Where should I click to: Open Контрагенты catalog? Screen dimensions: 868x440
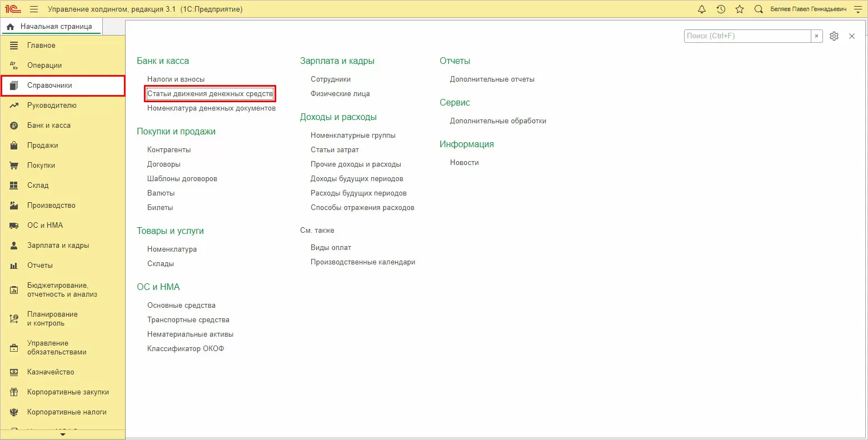[169, 150]
